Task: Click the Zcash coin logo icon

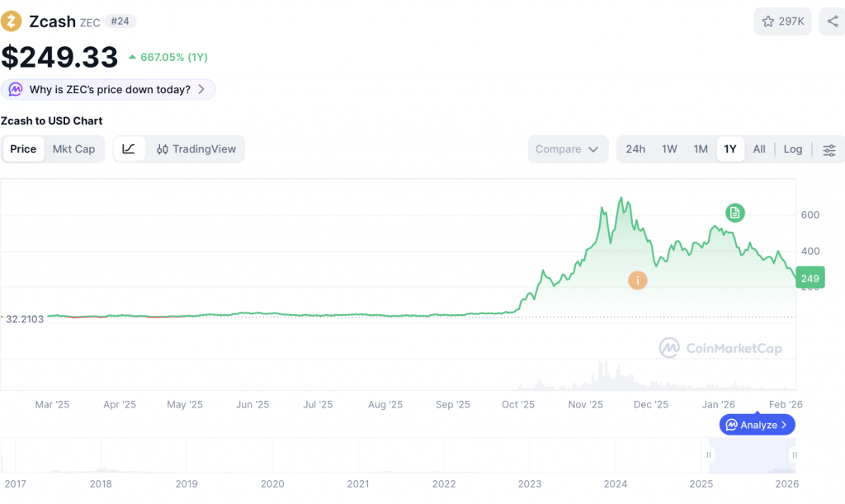Action: [12, 21]
